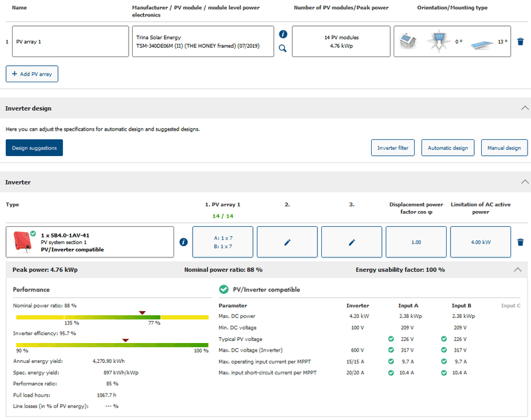This screenshot has width=531, height=420.
Task: Delete the SB4.0-1AV-41 inverter with trash icon
Action: coord(520,242)
